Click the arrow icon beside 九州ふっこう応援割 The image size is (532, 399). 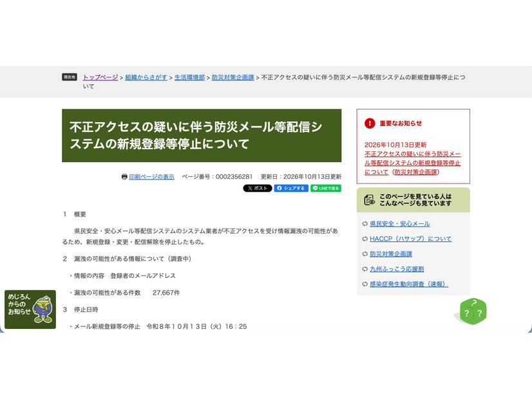[365, 269]
